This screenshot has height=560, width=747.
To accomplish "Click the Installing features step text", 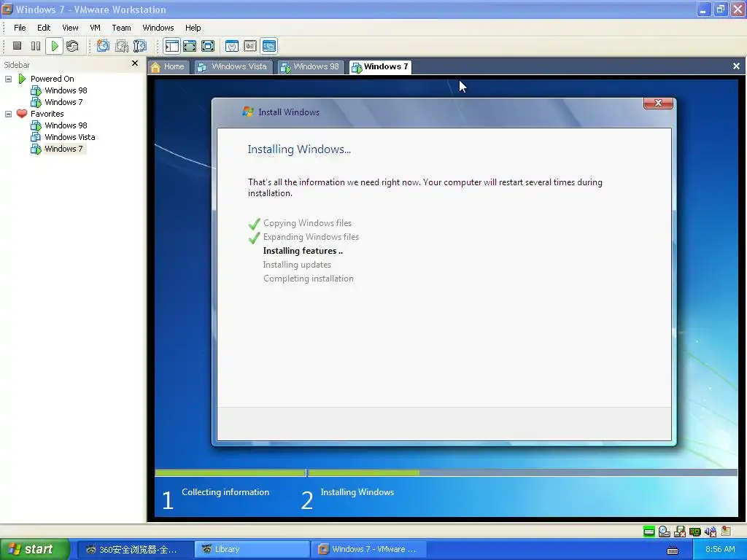I will [x=303, y=251].
